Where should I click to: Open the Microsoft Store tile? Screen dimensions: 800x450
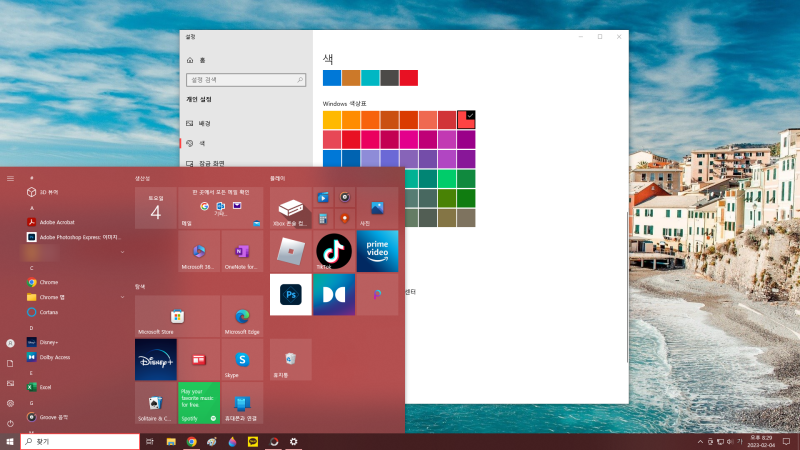[177, 316]
